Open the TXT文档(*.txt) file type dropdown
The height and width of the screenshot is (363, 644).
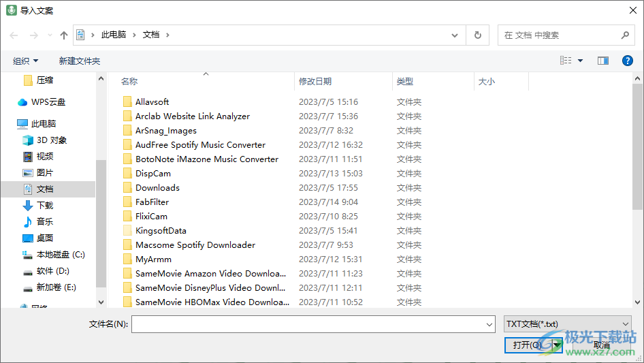tap(568, 324)
